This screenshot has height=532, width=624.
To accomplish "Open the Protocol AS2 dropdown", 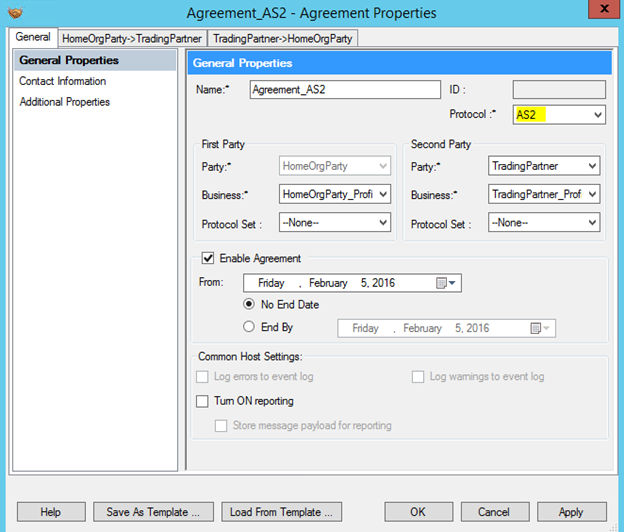I will point(559,115).
